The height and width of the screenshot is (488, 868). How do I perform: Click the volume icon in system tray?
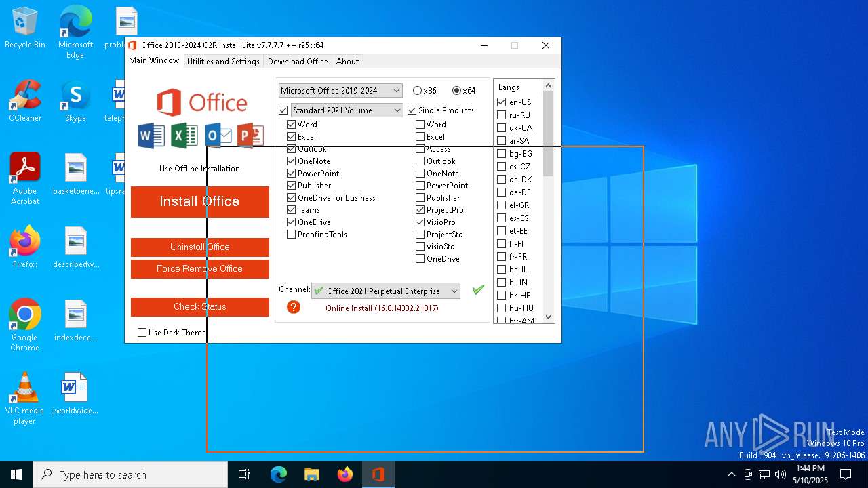[781, 474]
